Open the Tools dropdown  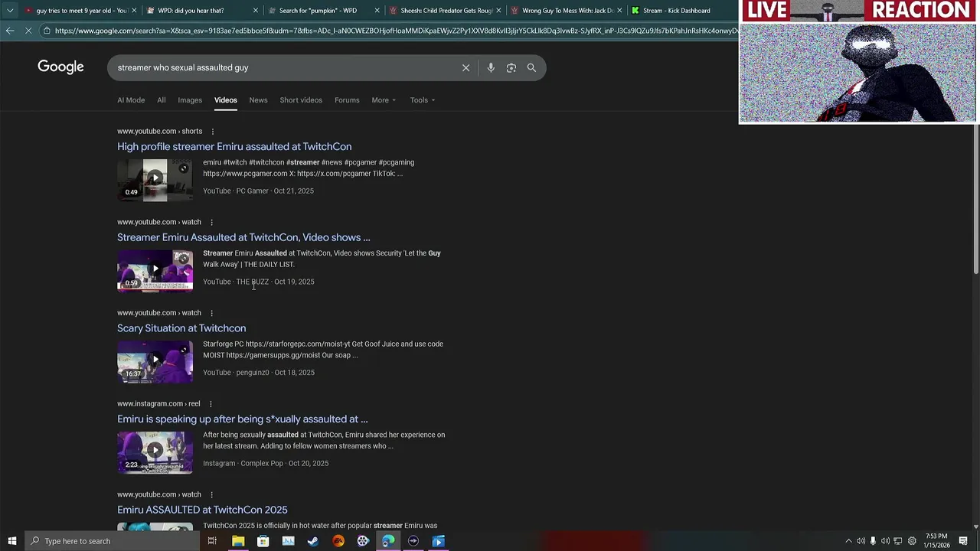point(422,100)
